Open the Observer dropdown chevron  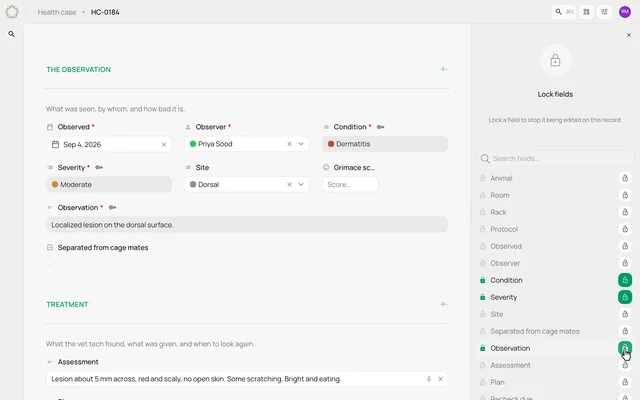pyautogui.click(x=301, y=144)
